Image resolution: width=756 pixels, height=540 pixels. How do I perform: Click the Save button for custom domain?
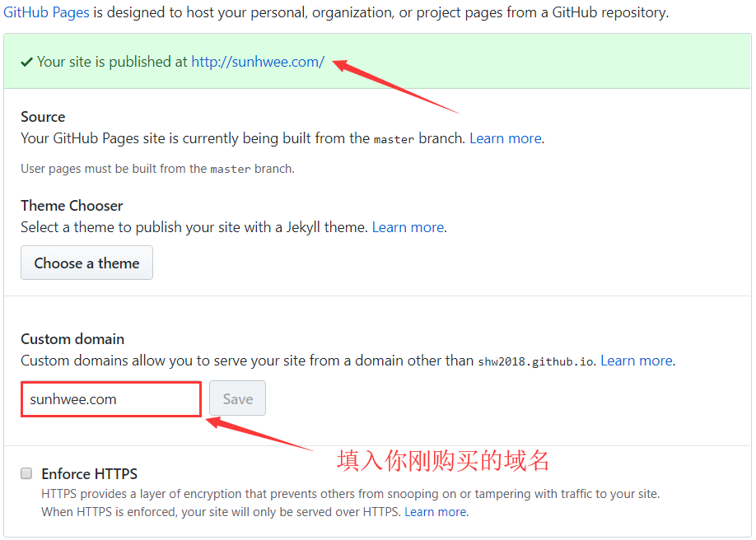tap(237, 398)
